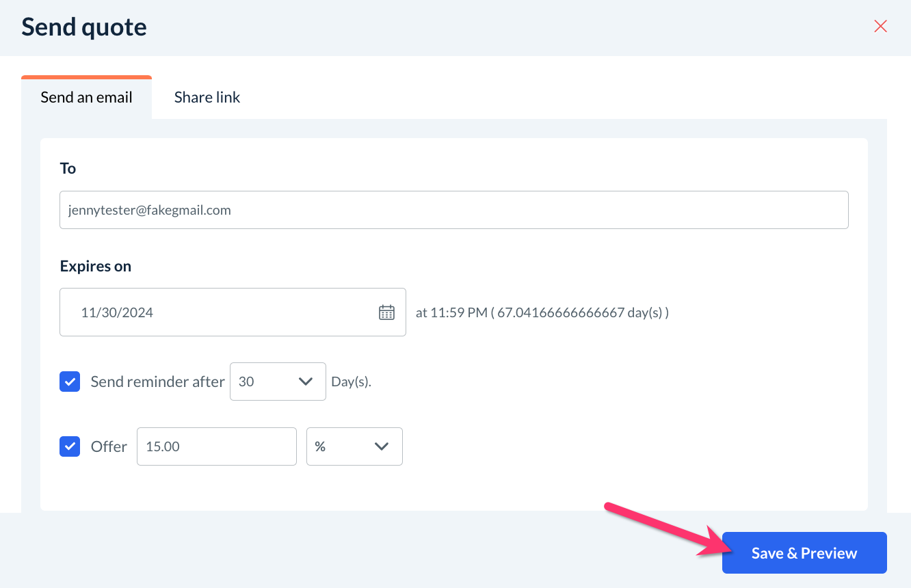Open the offer unit dropdown showing %
911x588 pixels.
click(x=354, y=446)
